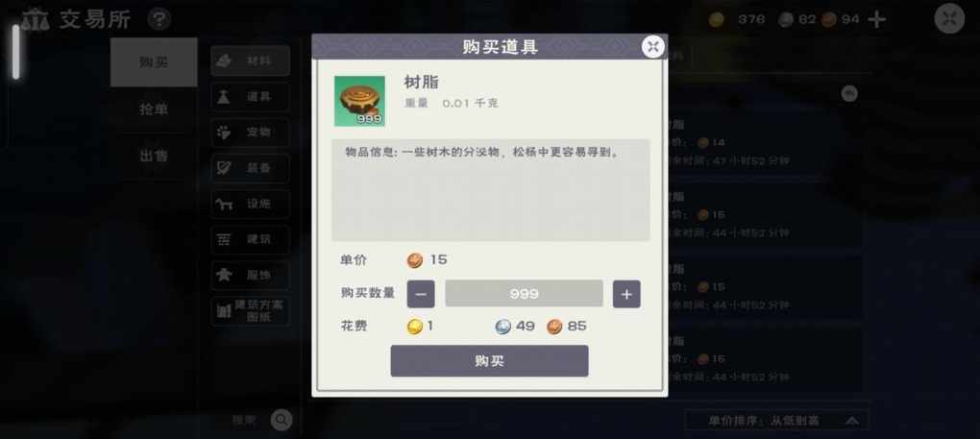The height and width of the screenshot is (439, 980).
Task: Select the 材料 materials category
Action: [250, 61]
